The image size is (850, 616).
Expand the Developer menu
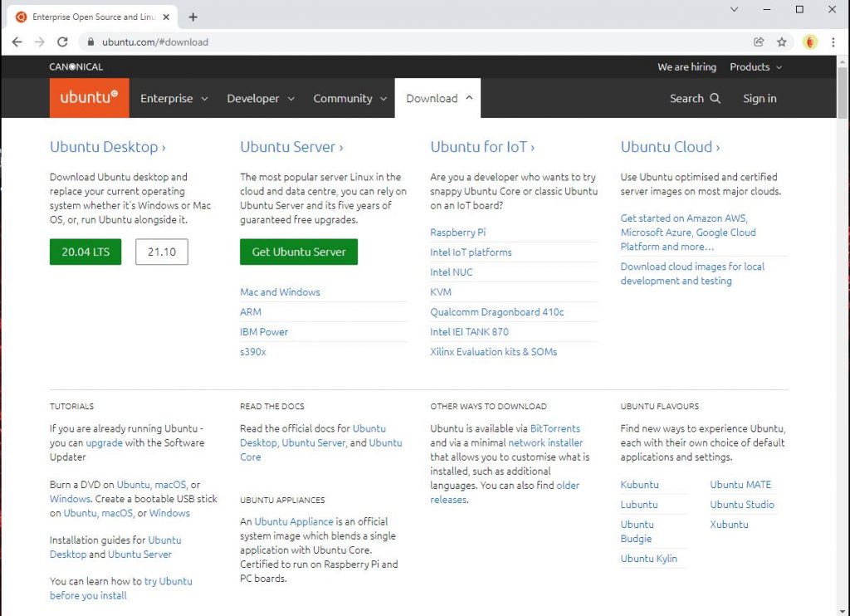pos(260,98)
